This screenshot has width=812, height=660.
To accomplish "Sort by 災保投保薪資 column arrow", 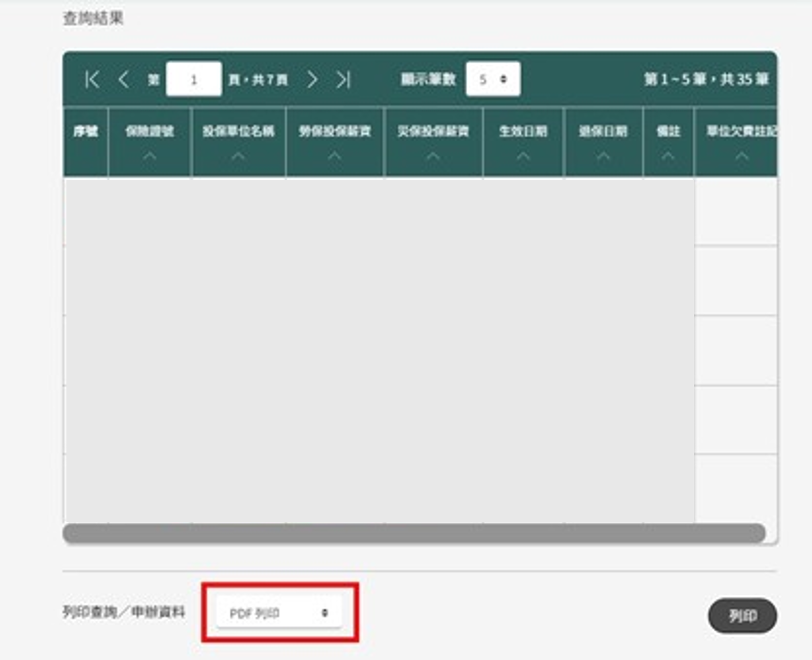I will coord(433,156).
